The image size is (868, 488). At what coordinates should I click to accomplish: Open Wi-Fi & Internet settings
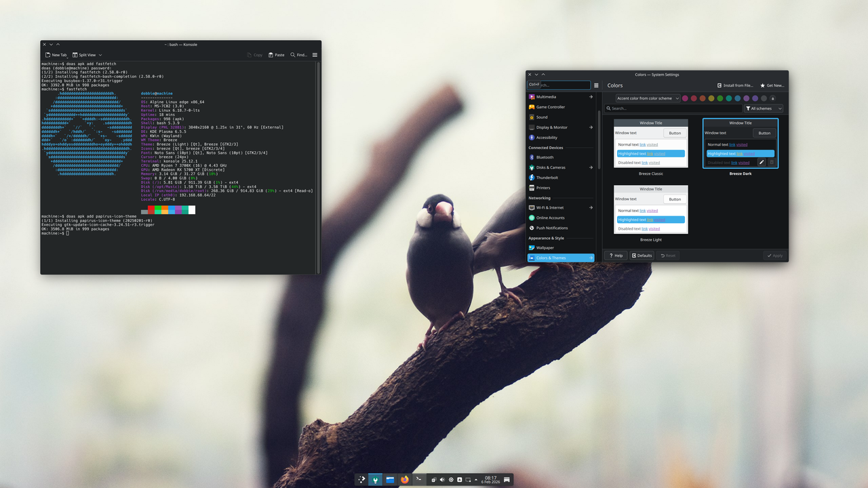[x=561, y=207]
